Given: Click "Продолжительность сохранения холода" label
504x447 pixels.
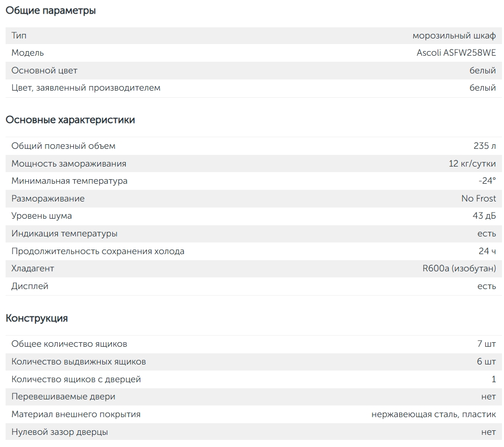Looking at the screenshot, I should (98, 251).
